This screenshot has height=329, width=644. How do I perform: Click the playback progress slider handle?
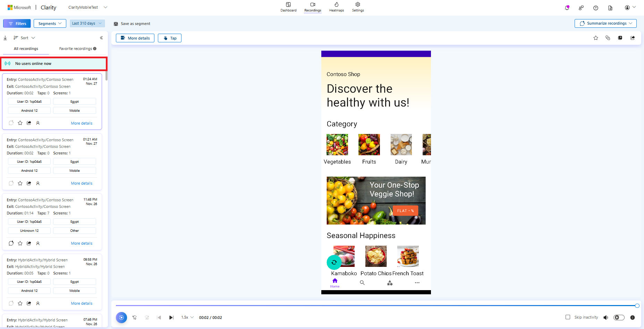click(x=637, y=306)
